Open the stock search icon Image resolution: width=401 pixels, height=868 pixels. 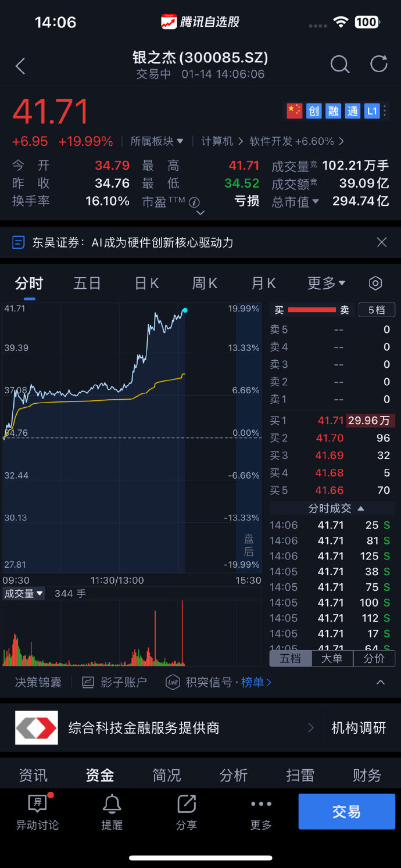340,64
